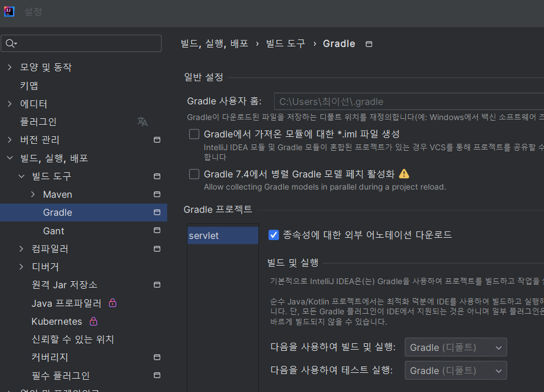Click project-level icon beside 컴파일러
Screen dimensions: 544x392
click(157, 249)
